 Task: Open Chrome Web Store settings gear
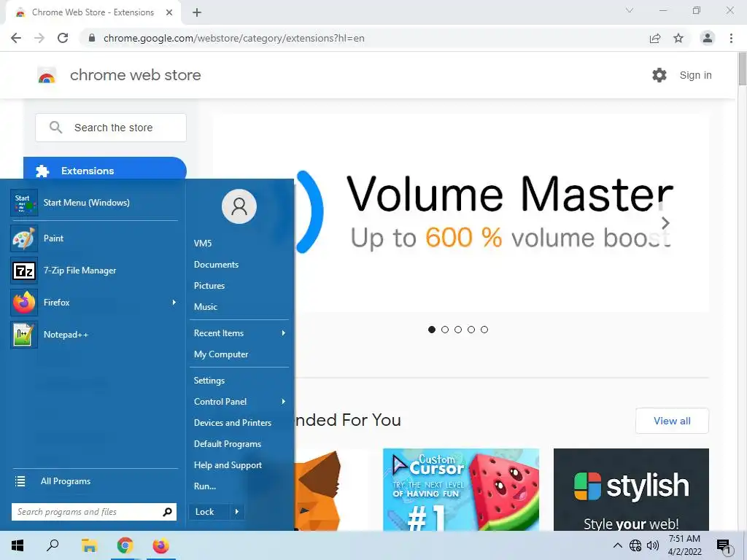point(659,75)
